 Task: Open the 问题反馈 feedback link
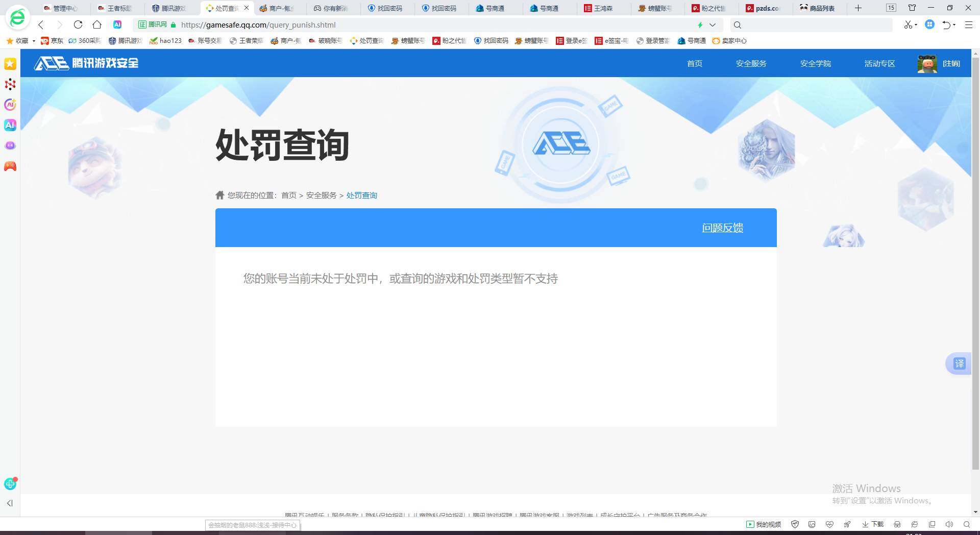722,228
